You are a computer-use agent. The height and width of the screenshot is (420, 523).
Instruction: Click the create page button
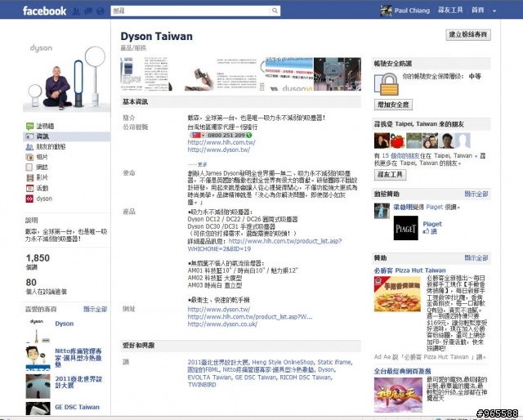pos(468,34)
